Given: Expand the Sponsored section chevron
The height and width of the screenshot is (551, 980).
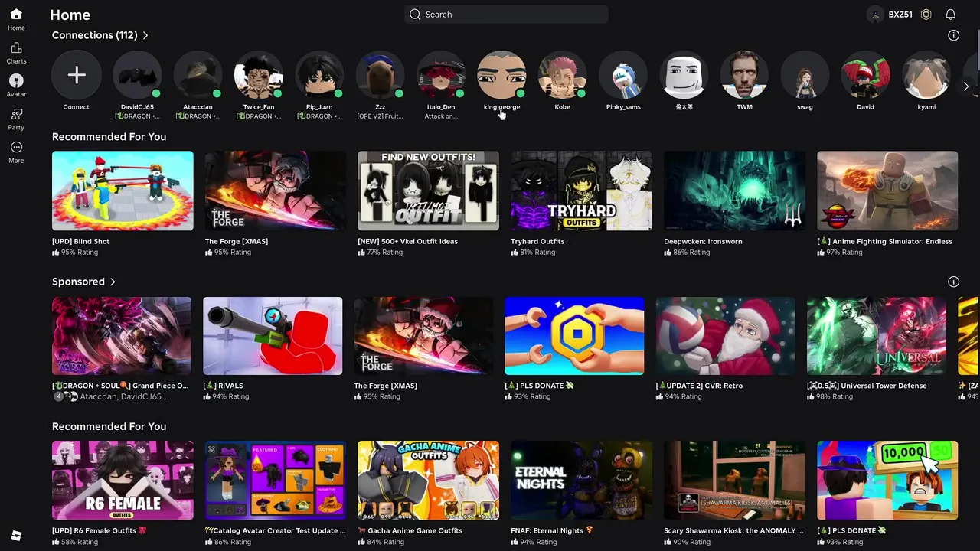Looking at the screenshot, I should (113, 282).
